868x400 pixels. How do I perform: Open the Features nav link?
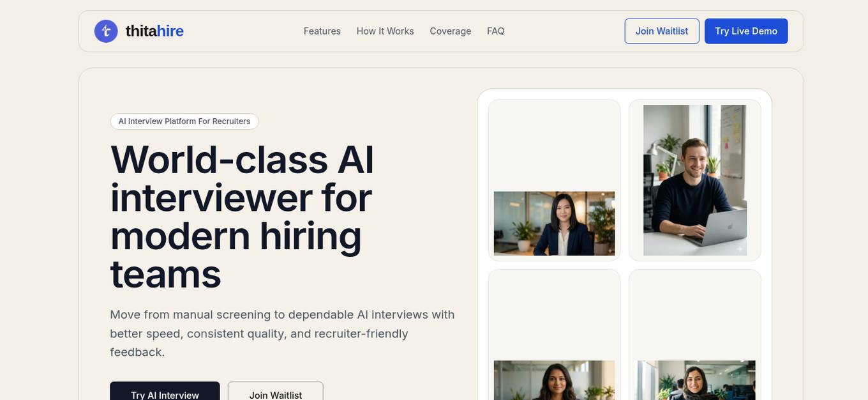click(x=322, y=31)
